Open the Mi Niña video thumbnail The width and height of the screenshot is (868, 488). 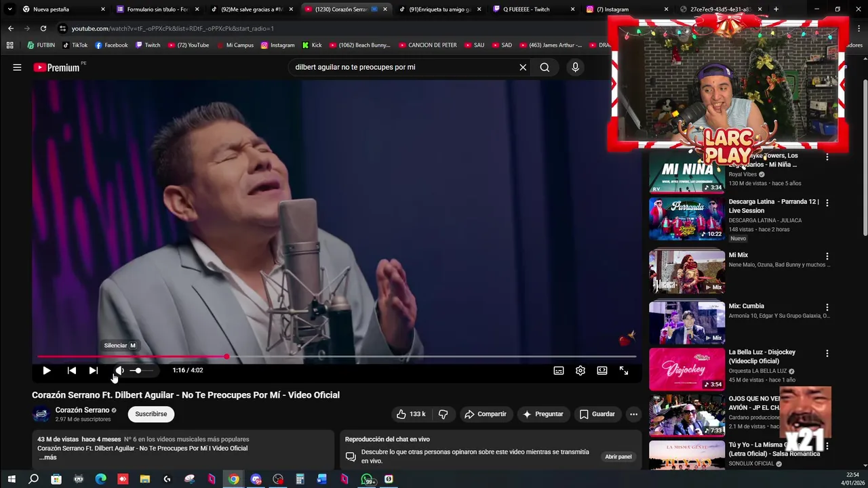point(687,174)
